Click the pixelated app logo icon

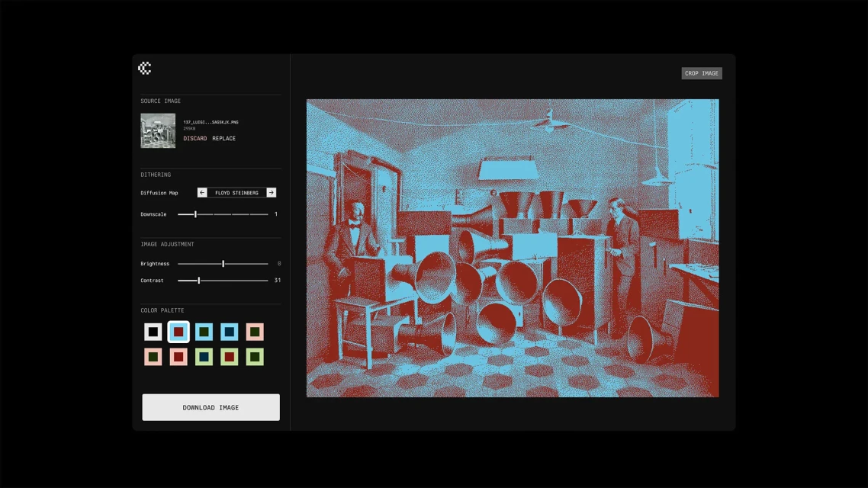[144, 69]
